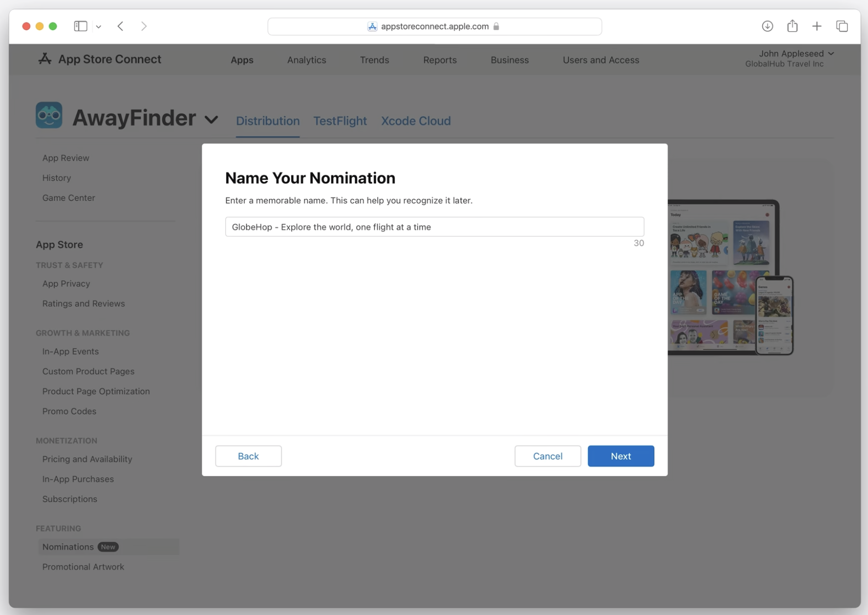Open App Review in the sidebar

(66, 158)
